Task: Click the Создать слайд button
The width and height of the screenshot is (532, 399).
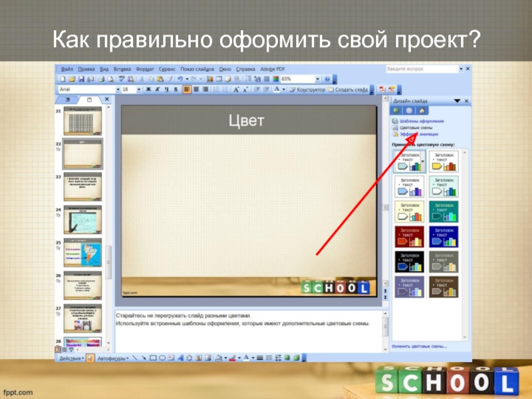Action: point(351,88)
